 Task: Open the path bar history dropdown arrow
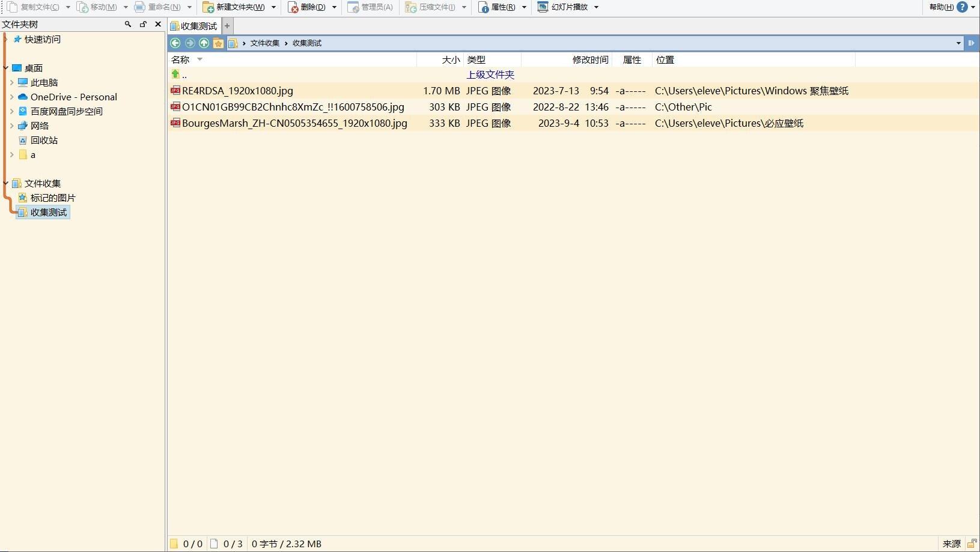tap(958, 43)
